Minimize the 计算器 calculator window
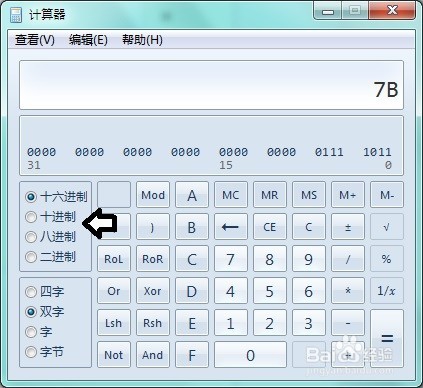The image size is (423, 388). point(328,12)
